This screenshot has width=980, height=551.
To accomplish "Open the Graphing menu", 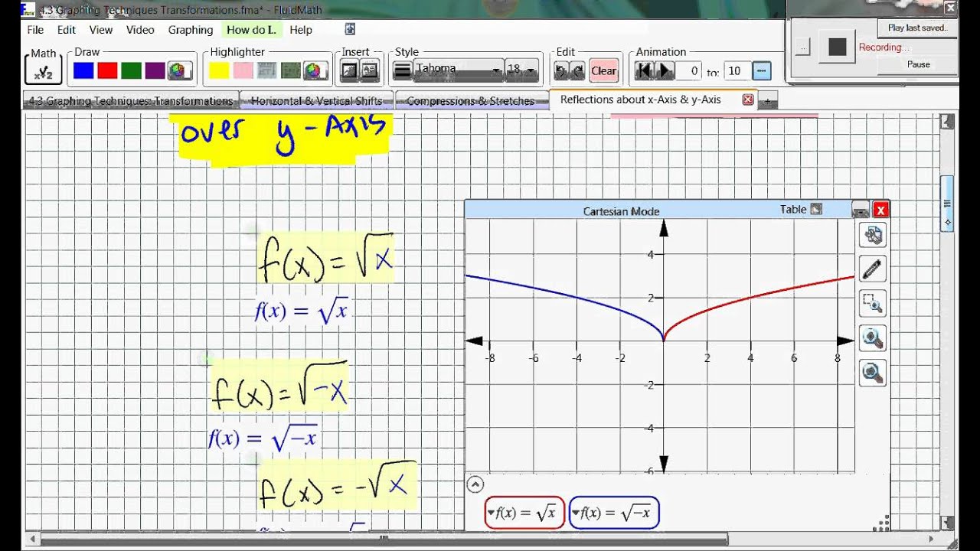I will coord(191,30).
